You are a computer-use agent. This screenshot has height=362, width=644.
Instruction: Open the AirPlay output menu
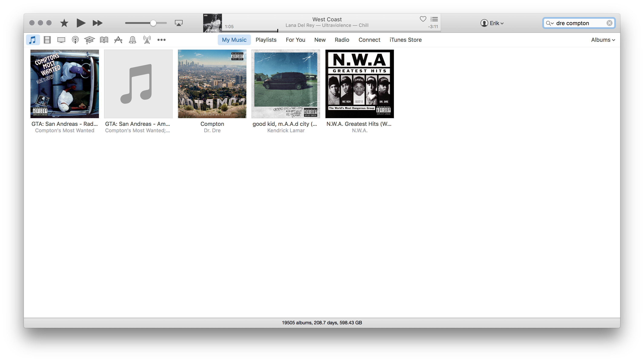click(x=179, y=23)
